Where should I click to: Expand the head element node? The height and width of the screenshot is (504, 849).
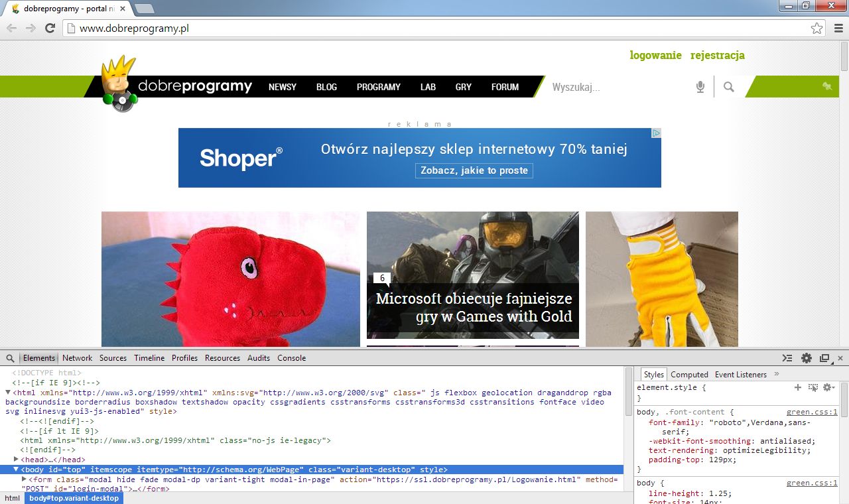pyautogui.click(x=16, y=459)
